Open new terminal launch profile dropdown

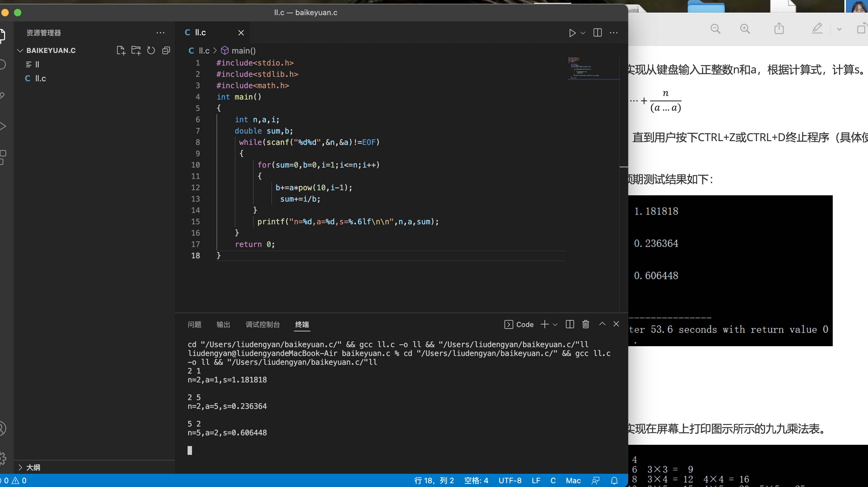pyautogui.click(x=555, y=324)
